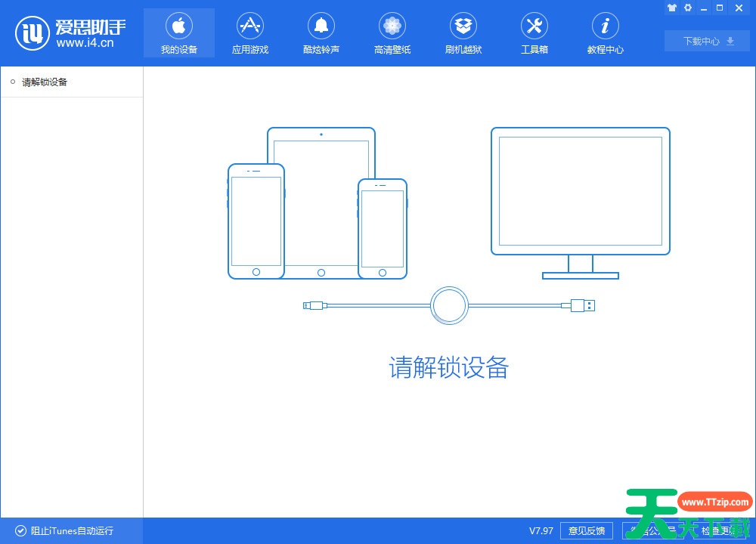Click the monitor illustration
Viewport: 756px width, 544px height.
pos(580,193)
